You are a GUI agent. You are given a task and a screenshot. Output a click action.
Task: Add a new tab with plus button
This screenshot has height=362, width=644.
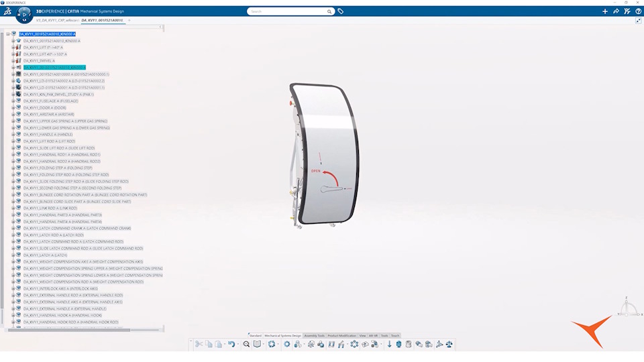pos(129,20)
